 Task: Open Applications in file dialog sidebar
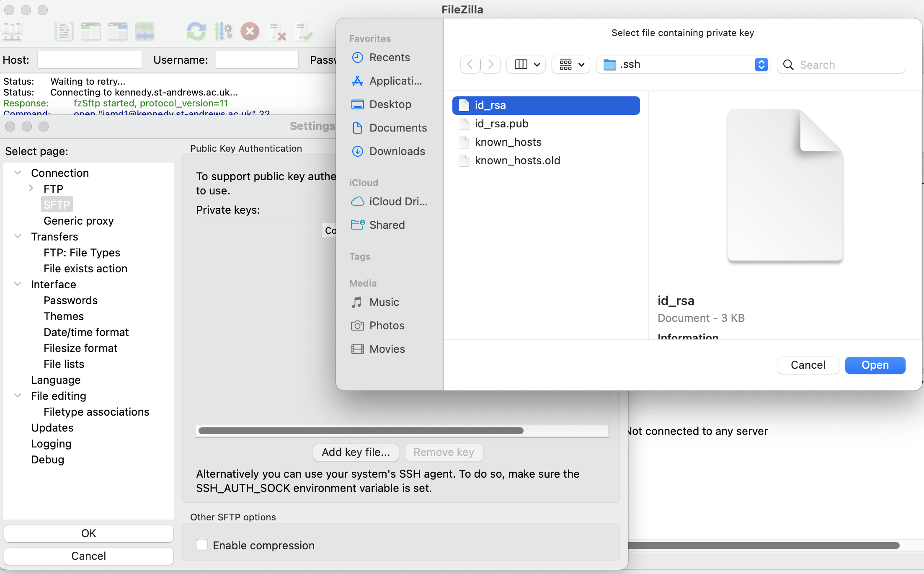point(390,81)
